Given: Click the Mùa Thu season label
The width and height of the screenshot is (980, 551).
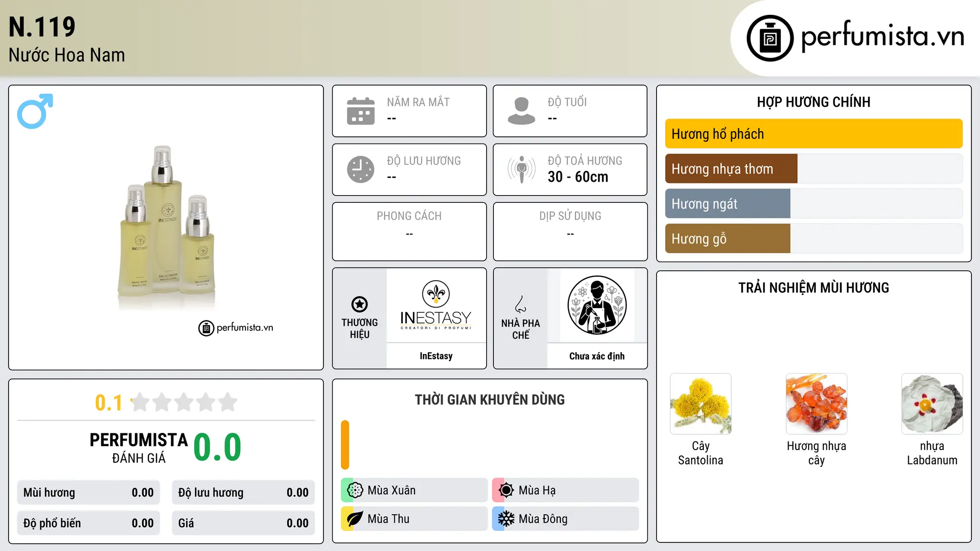Looking at the screenshot, I should pyautogui.click(x=389, y=519).
